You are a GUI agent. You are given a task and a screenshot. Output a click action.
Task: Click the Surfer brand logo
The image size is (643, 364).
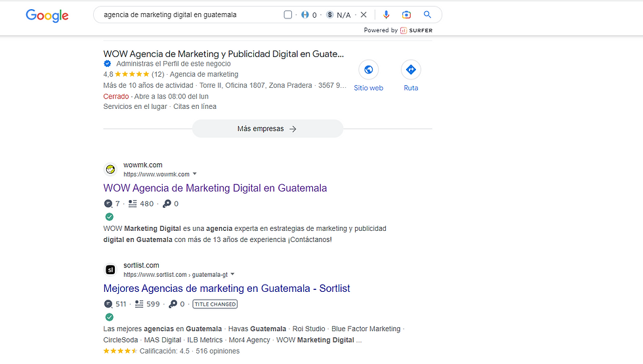(416, 30)
